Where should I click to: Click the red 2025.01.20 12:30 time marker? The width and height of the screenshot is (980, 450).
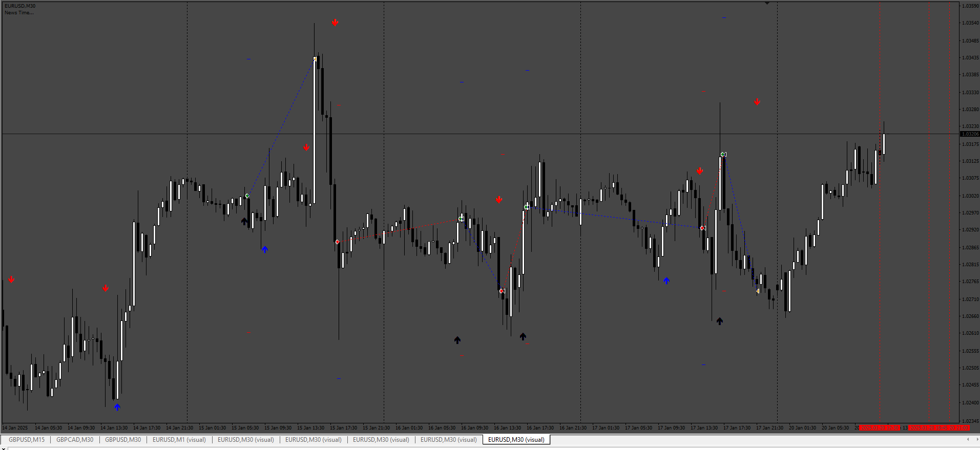880,427
